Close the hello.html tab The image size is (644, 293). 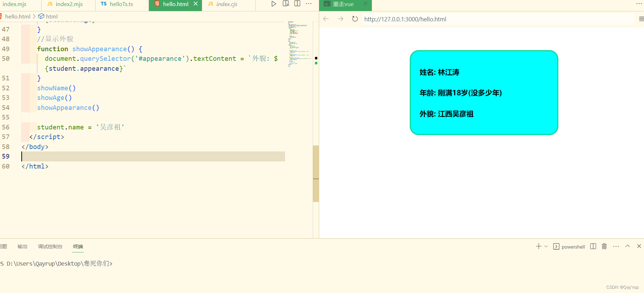pos(195,4)
